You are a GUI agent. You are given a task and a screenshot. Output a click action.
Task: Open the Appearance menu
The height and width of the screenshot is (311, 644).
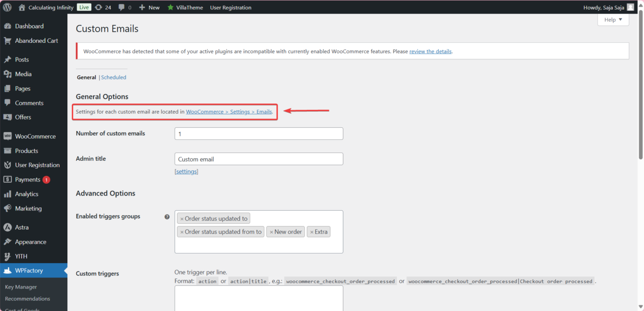pyautogui.click(x=30, y=241)
